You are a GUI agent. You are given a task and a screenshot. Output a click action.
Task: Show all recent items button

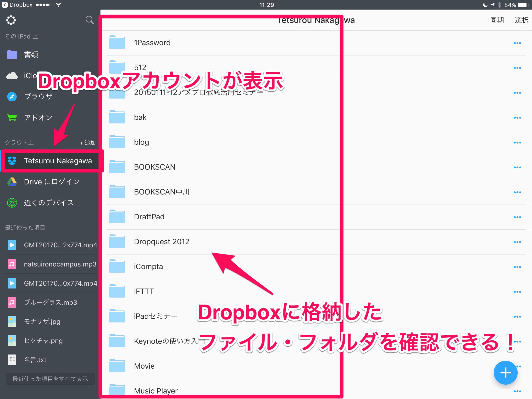click(50, 379)
